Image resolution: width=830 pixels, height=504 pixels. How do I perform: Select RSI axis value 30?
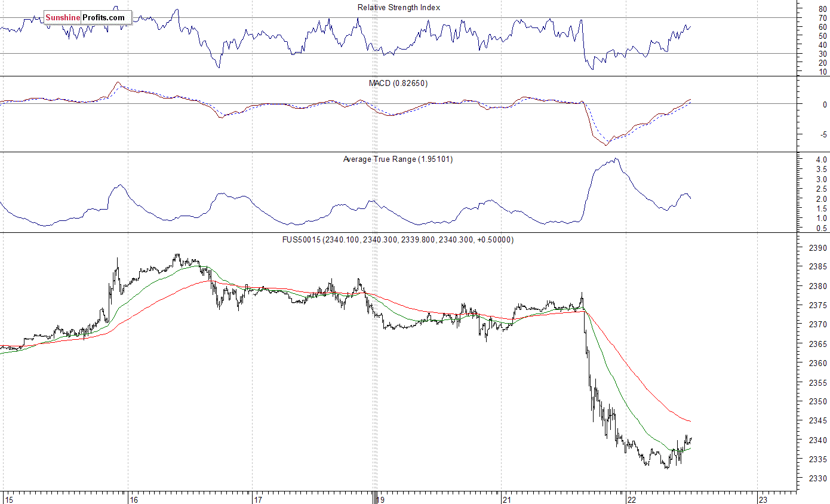click(823, 54)
